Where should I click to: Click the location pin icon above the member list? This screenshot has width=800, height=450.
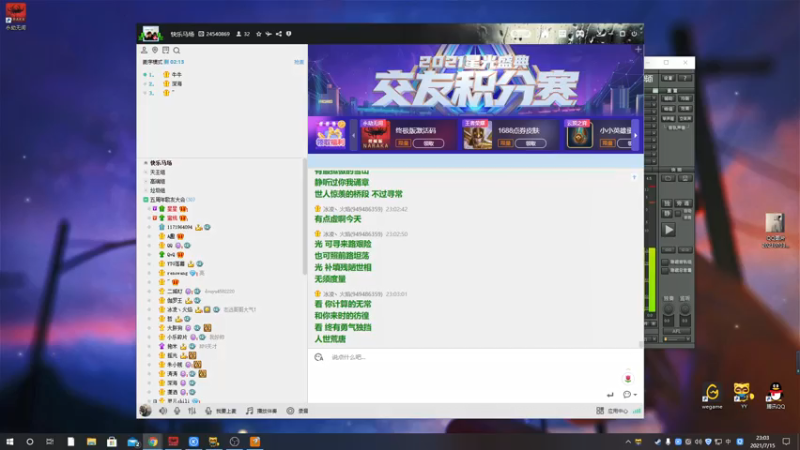click(x=155, y=50)
